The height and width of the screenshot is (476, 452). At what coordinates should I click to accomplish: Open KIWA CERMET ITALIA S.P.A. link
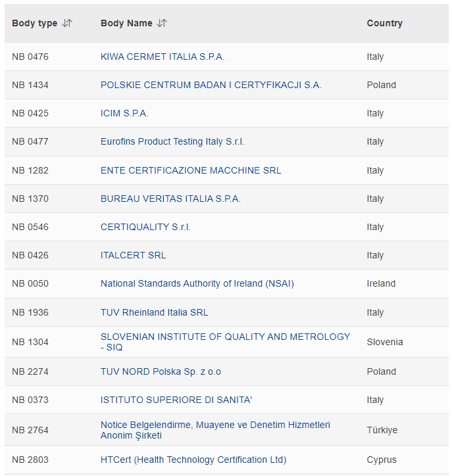[163, 57]
